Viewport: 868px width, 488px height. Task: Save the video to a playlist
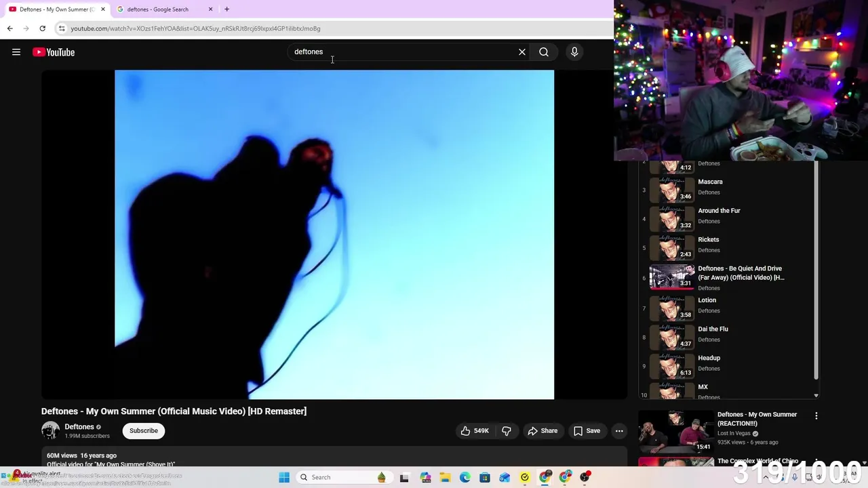587,431
